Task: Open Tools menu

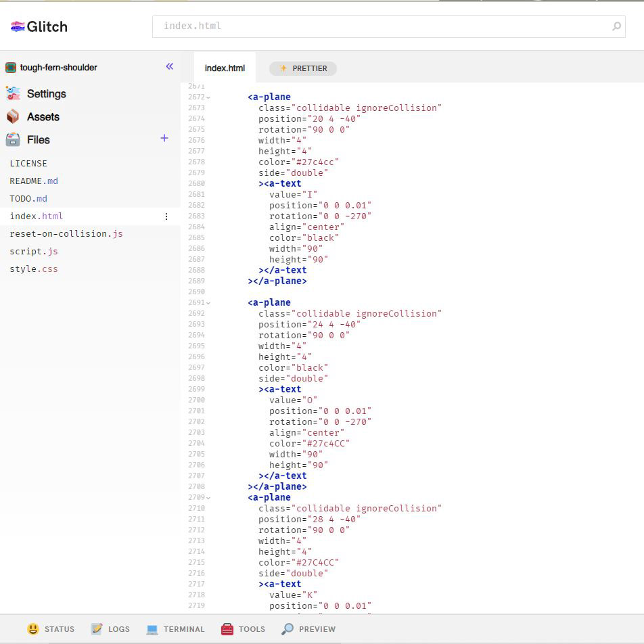Action: click(252, 629)
